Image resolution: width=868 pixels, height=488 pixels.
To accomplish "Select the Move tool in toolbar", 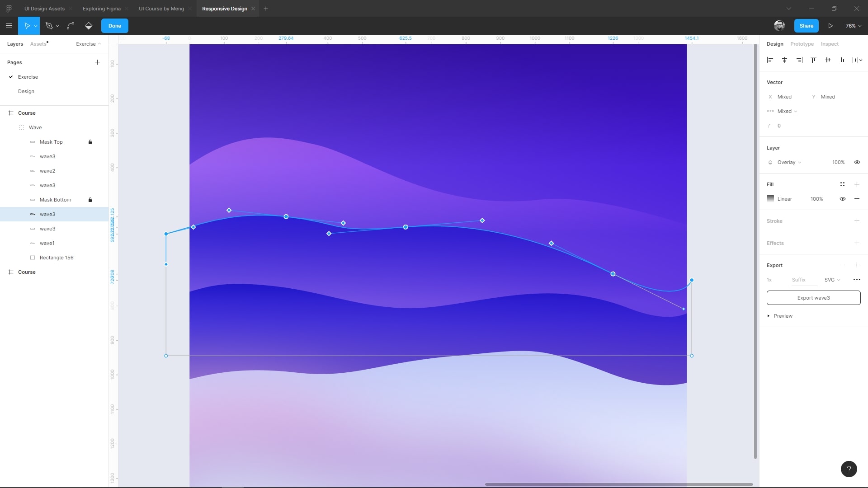I will coord(27,26).
